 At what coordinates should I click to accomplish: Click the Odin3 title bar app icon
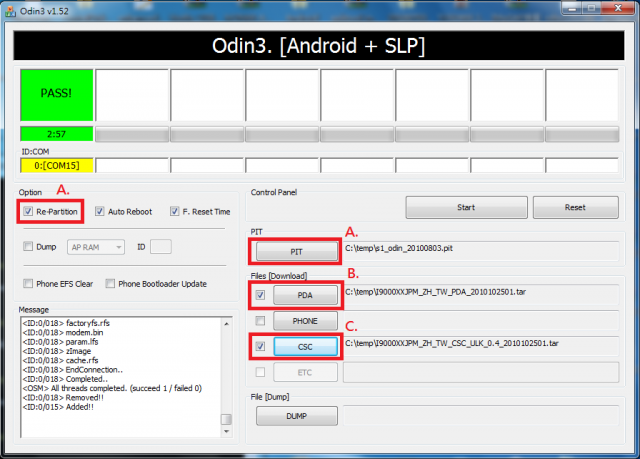point(10,11)
